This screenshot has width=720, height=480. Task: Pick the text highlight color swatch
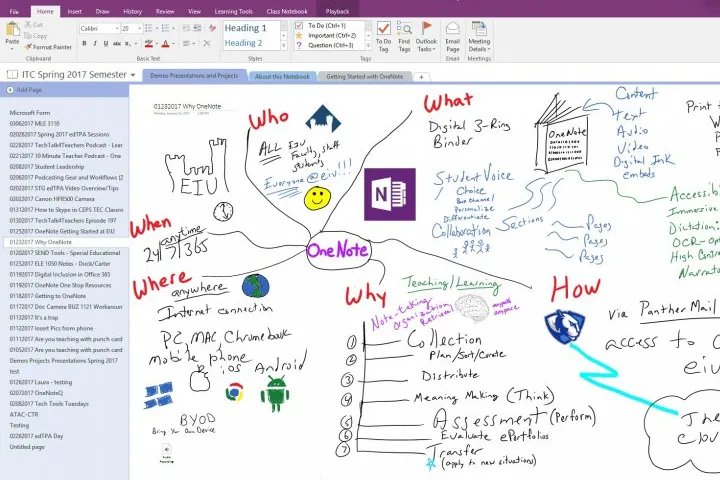(148, 44)
